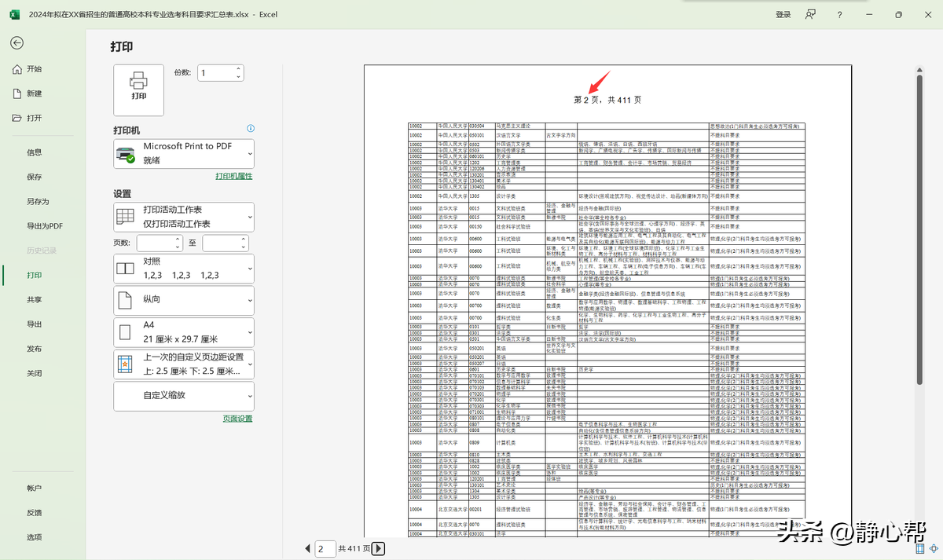The width and height of the screenshot is (943, 560).
Task: Click the 页面设置 link
Action: coord(237,419)
